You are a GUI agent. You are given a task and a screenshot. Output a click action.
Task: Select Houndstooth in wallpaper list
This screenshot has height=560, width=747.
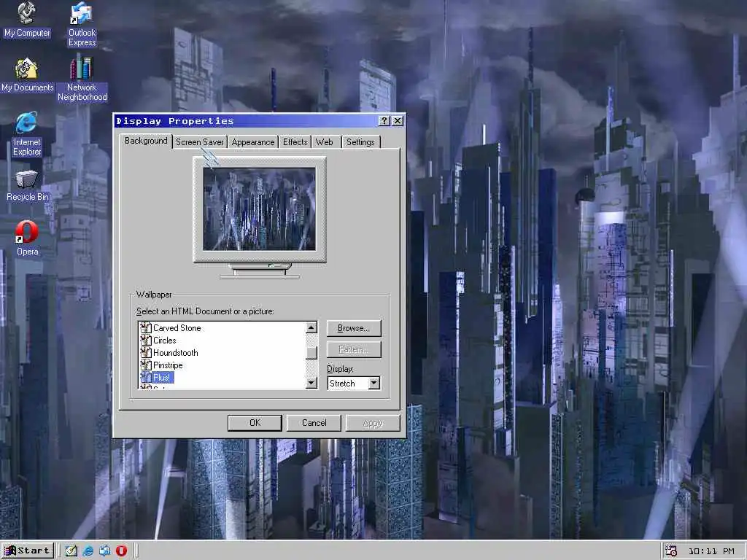point(175,353)
